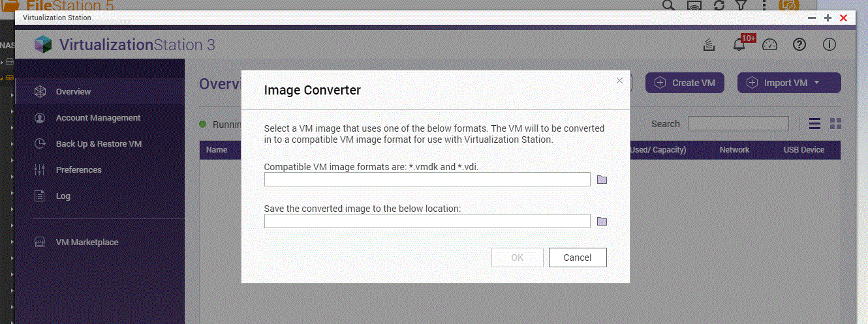868x324 pixels.
Task: Click the File Station search magnifier icon
Action: click(668, 5)
